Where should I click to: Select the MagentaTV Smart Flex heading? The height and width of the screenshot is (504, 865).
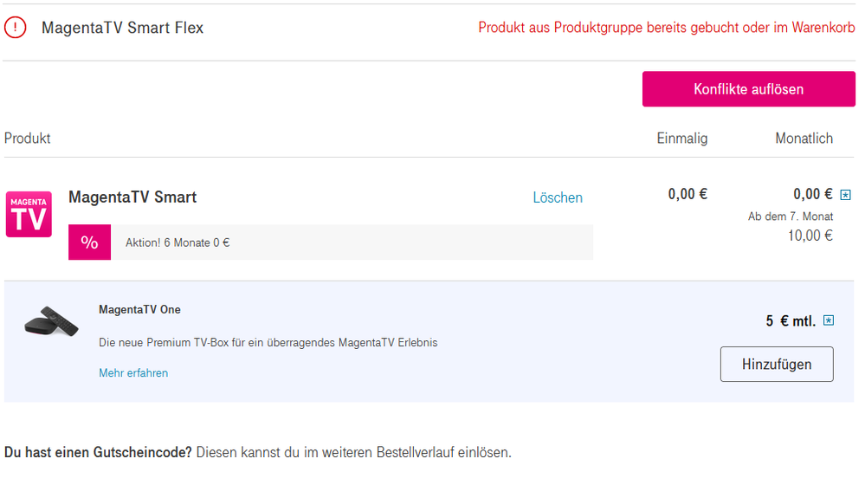point(122,28)
